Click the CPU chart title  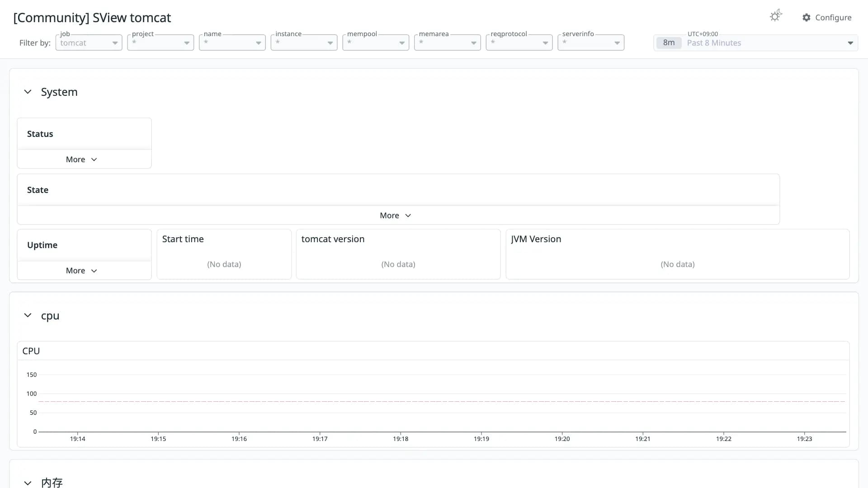(31, 351)
